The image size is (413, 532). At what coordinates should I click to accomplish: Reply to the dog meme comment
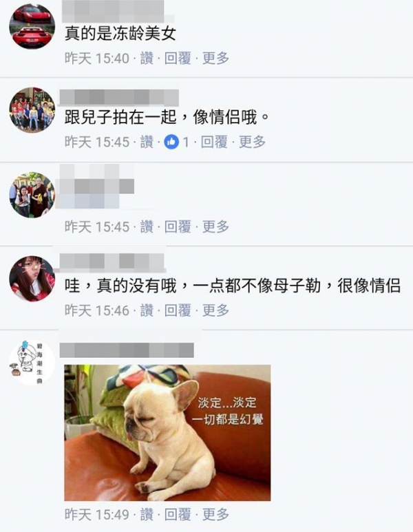pos(178,514)
